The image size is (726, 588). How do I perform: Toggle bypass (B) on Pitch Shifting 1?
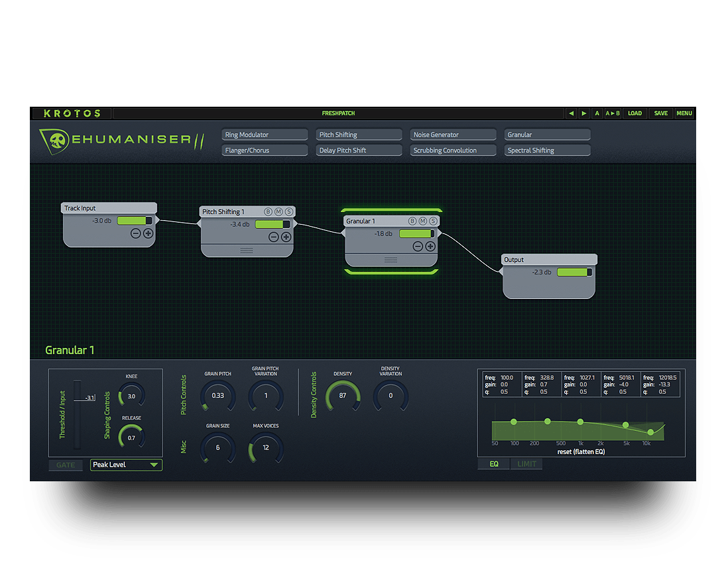268,211
